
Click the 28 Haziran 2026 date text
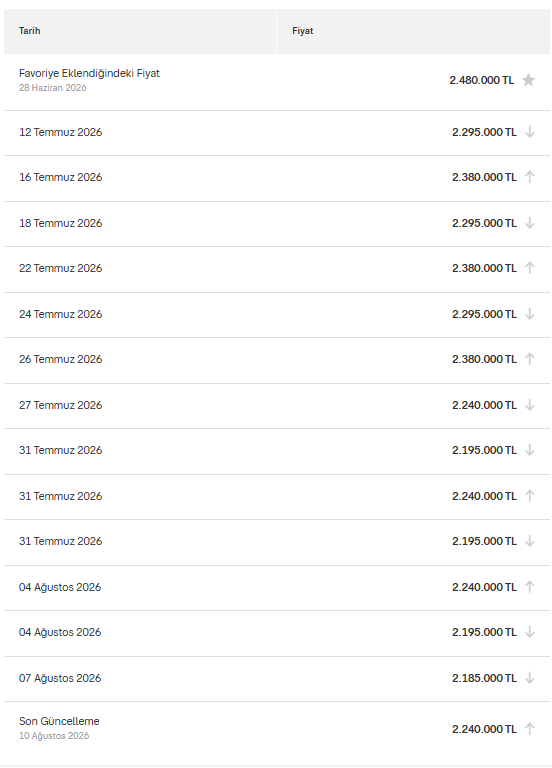click(x=52, y=88)
